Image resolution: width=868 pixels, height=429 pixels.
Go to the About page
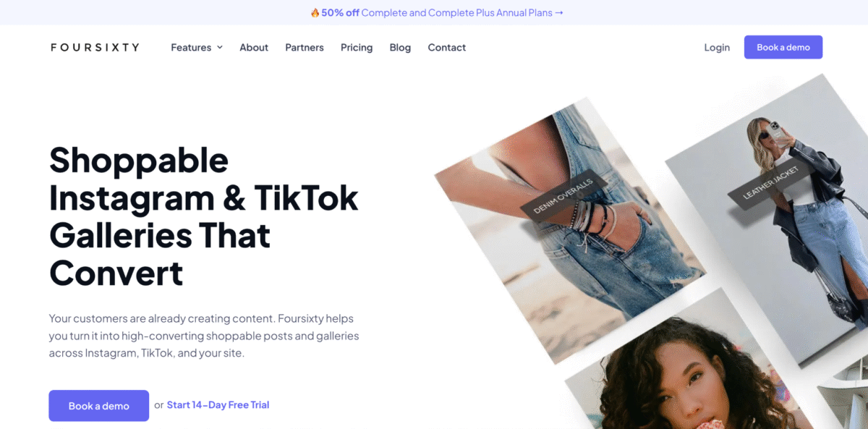[x=254, y=48]
